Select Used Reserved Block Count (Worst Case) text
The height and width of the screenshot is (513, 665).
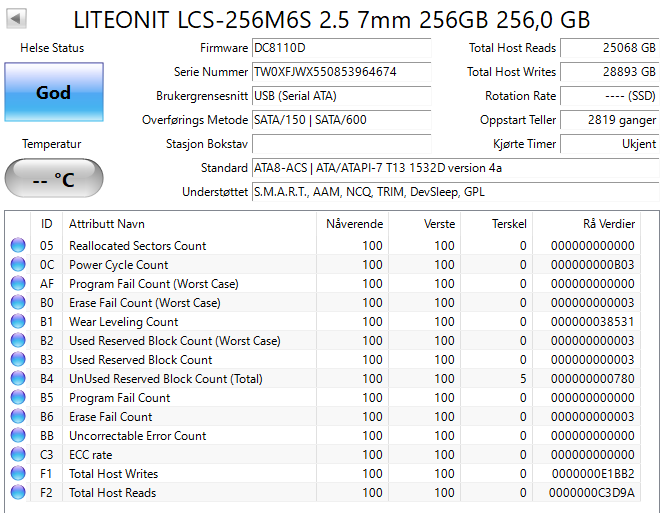point(175,340)
